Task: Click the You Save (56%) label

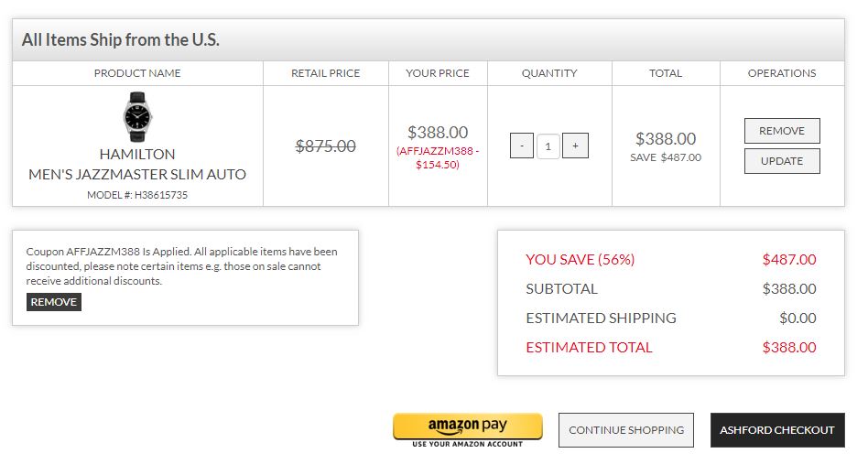Action: (x=580, y=260)
